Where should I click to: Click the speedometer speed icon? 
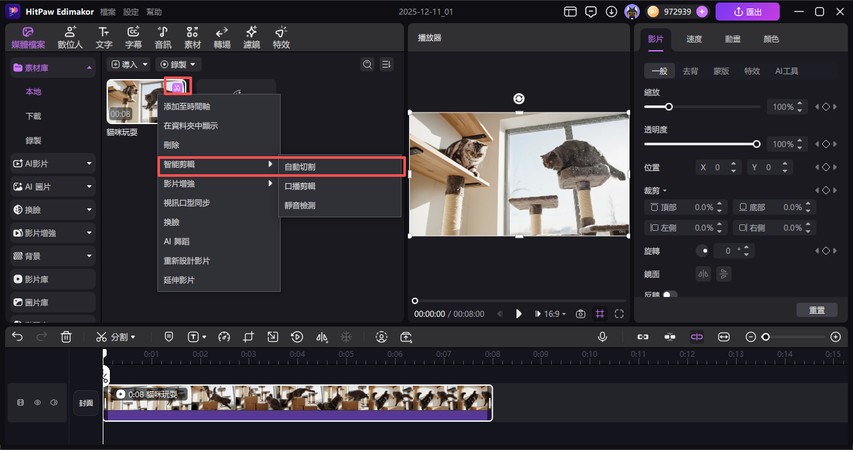224,337
